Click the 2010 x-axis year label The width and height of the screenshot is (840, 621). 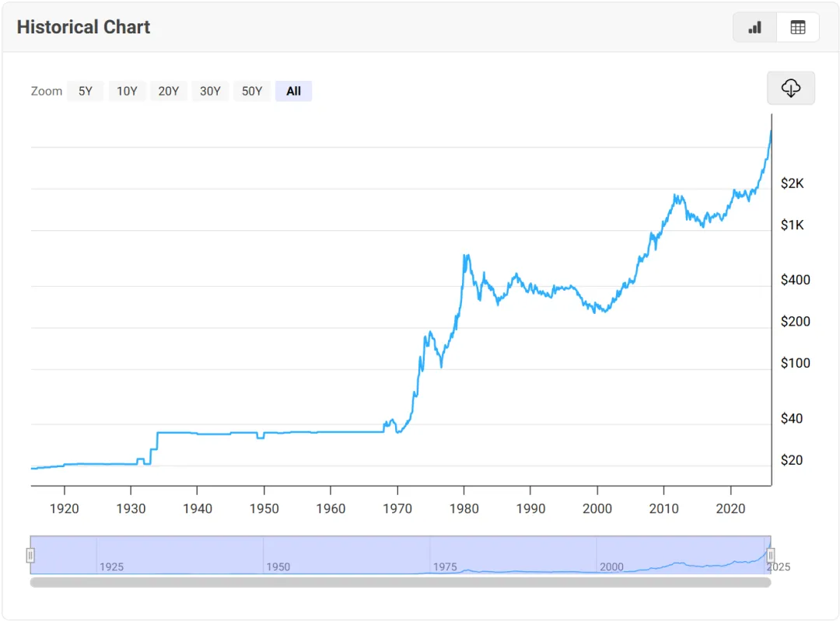663,508
